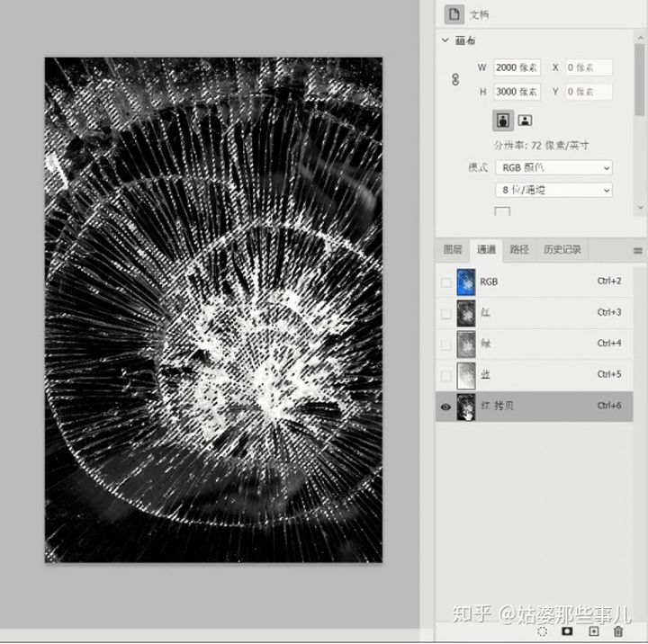Switch to the Layers tab
The image size is (648, 644).
453,249
